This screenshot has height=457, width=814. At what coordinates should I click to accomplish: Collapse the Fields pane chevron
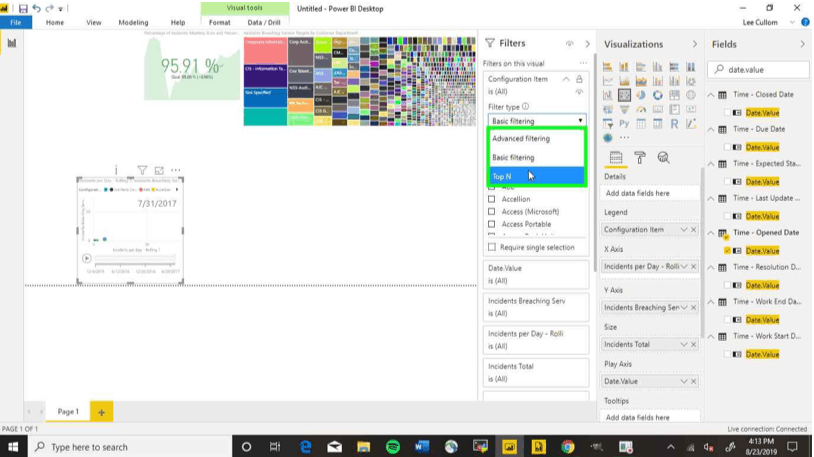click(x=803, y=44)
